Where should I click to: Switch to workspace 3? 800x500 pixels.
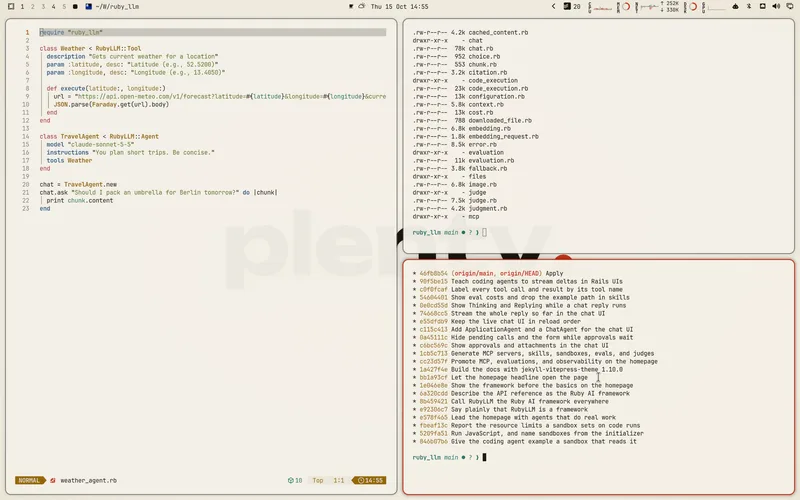(x=43, y=7)
